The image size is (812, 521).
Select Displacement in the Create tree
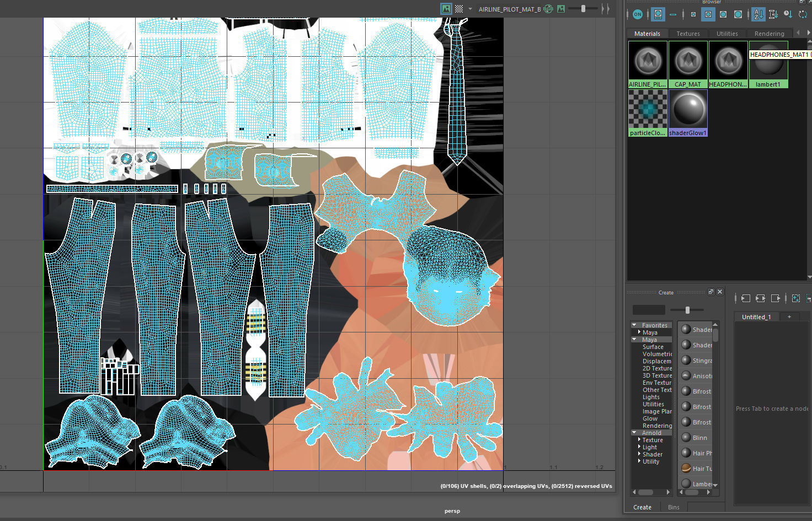657,361
